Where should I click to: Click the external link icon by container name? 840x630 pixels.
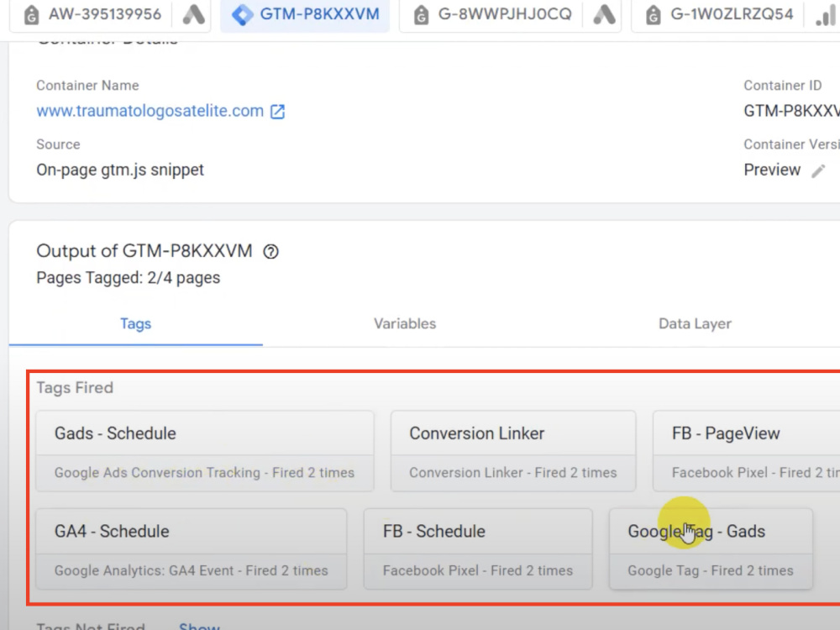277,112
